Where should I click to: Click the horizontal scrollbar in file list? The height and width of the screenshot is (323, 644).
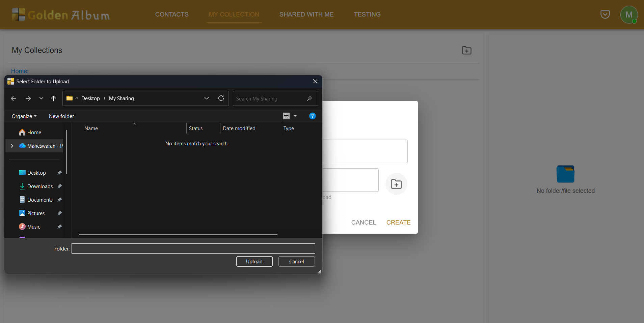pyautogui.click(x=178, y=234)
